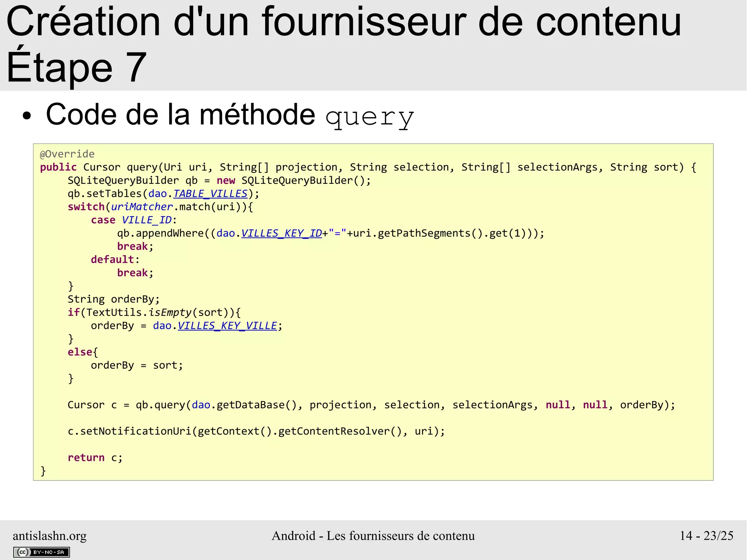Click the VILLES_KEY_VILLE constant
Viewport: 747px width, 560px height.
(x=228, y=325)
